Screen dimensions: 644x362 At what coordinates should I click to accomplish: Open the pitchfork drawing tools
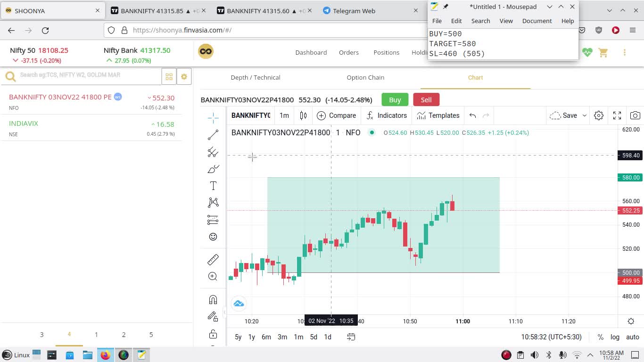[213, 152]
